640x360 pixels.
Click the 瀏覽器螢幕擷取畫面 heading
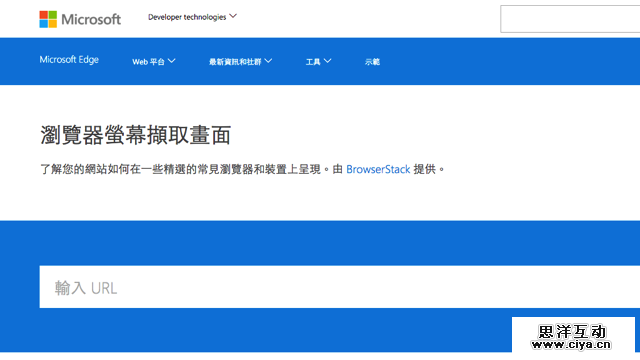click(136, 135)
